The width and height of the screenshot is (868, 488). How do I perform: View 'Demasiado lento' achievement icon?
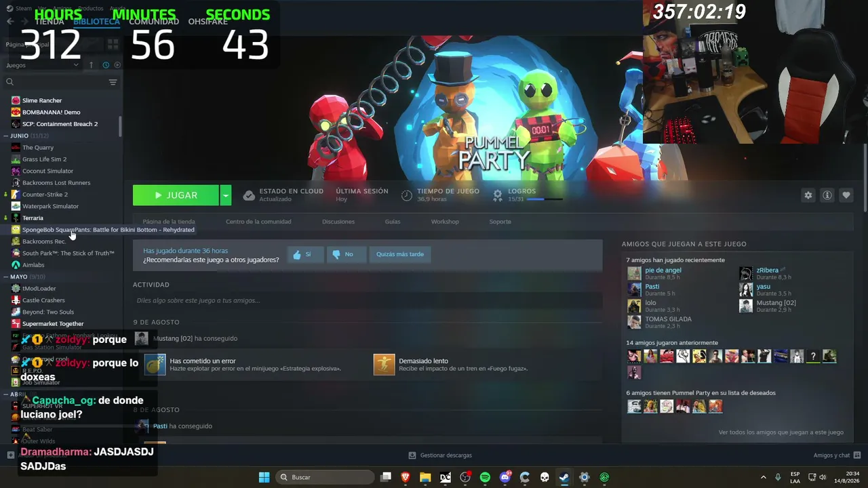click(384, 365)
